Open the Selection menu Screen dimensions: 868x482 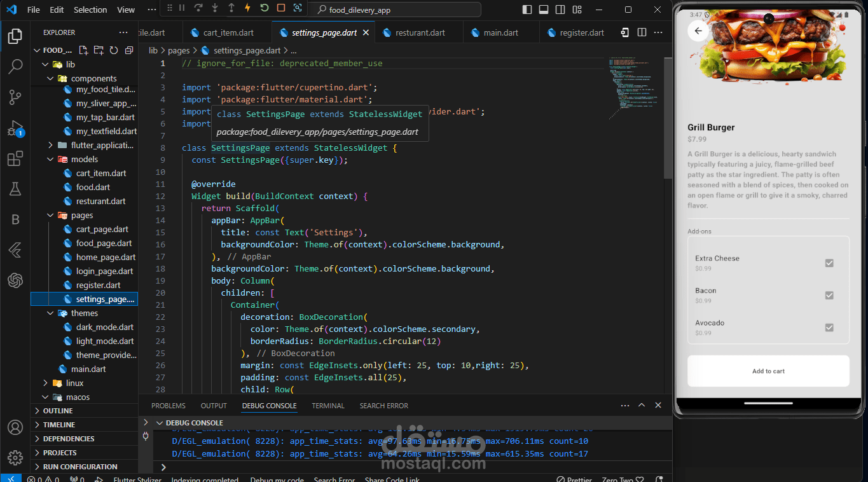click(90, 10)
